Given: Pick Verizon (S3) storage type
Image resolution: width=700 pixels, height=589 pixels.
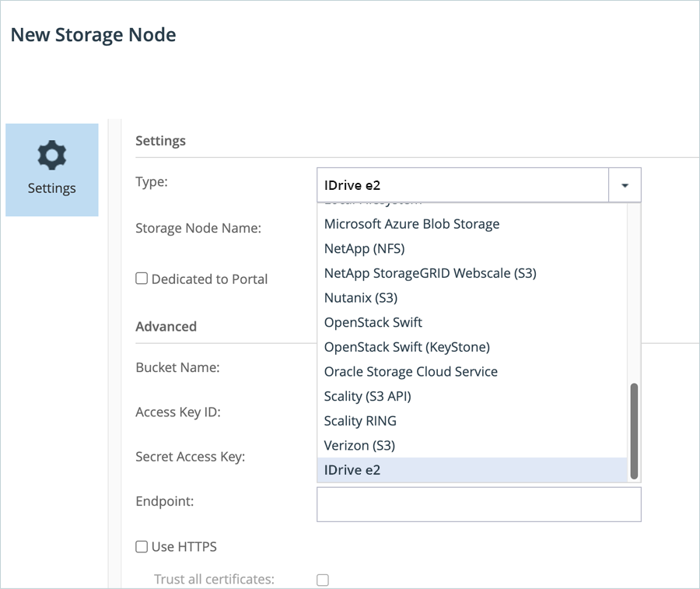Looking at the screenshot, I should tap(359, 446).
